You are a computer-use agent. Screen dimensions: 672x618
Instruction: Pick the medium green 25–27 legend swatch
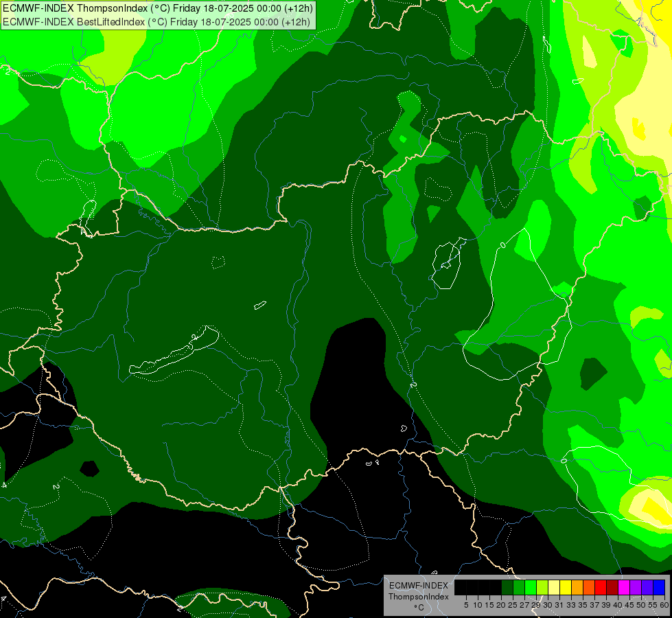click(519, 587)
